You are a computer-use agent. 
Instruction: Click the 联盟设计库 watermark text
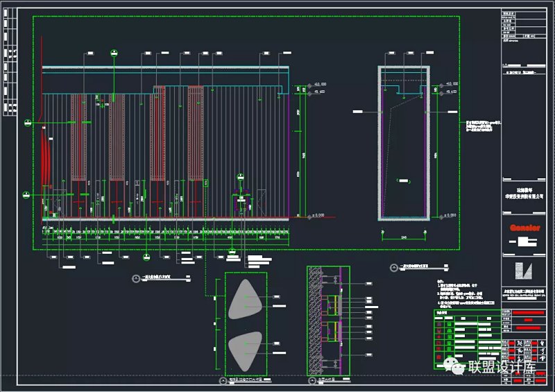(501, 367)
